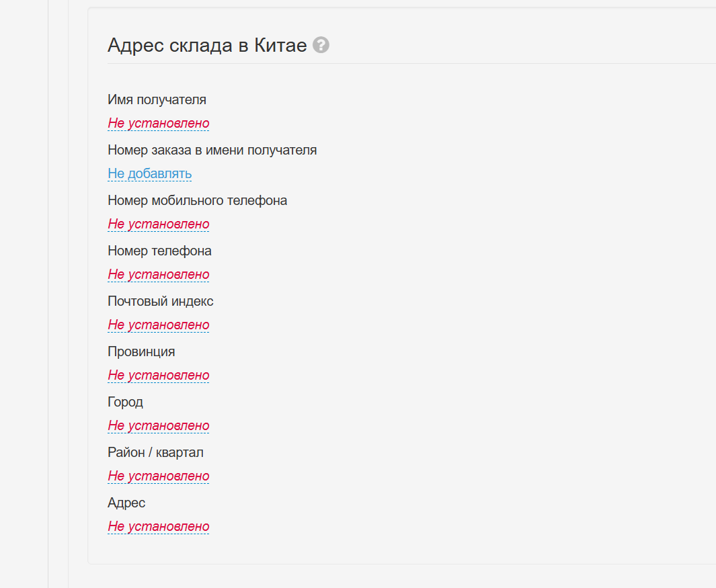The width and height of the screenshot is (716, 588).
Task: Click the Адрес label at the bottom
Action: 126,503
